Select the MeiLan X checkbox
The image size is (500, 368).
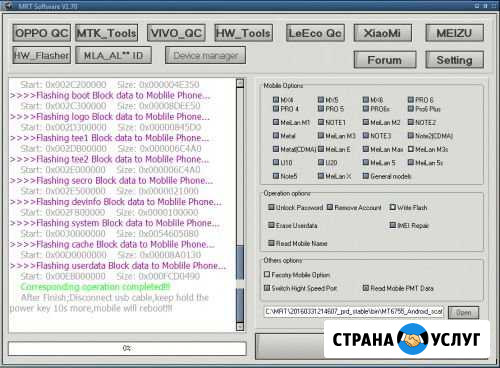tap(321, 176)
